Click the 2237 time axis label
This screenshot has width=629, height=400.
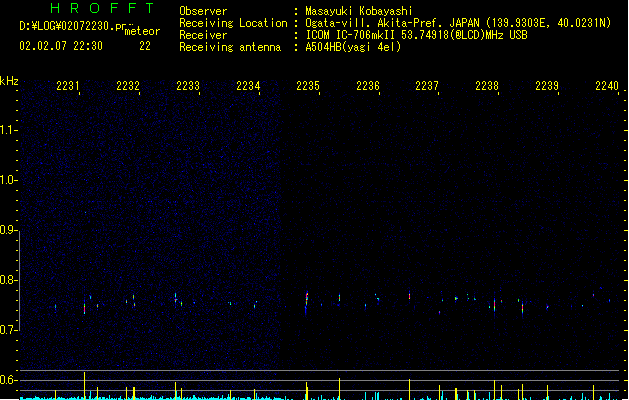point(427,85)
